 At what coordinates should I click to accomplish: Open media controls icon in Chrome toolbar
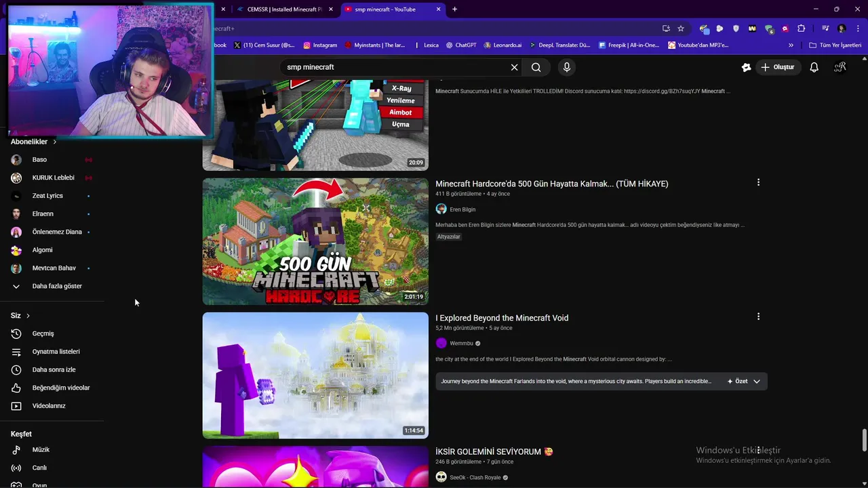pos(825,28)
